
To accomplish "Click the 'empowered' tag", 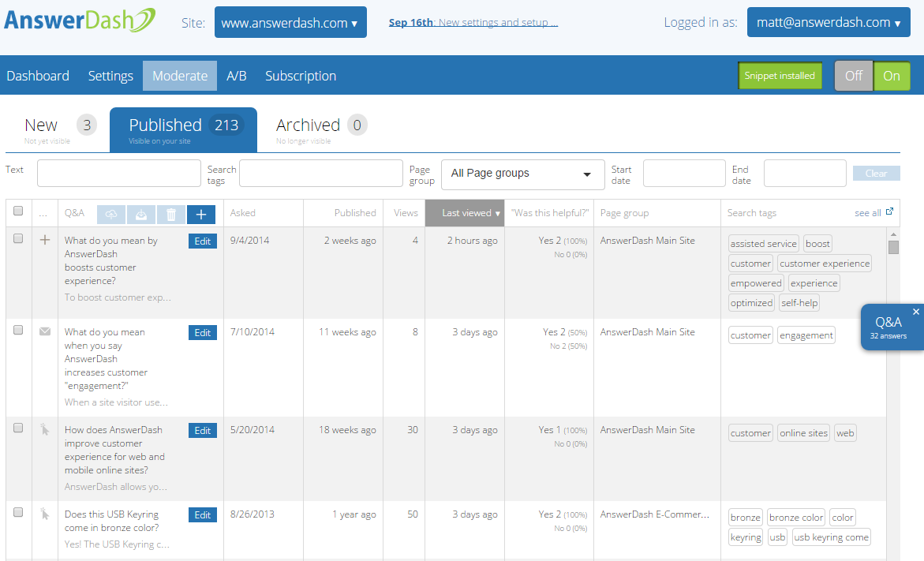I will (756, 282).
